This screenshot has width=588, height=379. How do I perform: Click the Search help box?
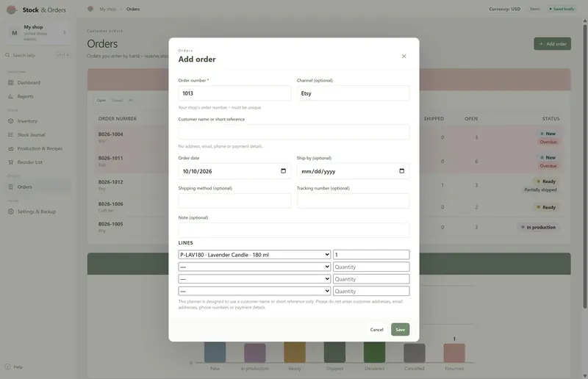[x=37, y=55]
